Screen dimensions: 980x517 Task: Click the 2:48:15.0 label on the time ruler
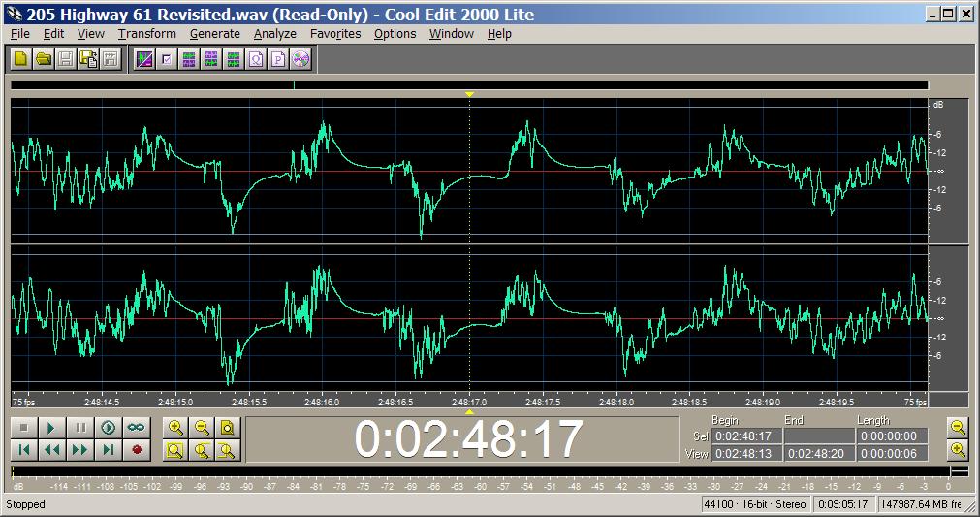175,402
